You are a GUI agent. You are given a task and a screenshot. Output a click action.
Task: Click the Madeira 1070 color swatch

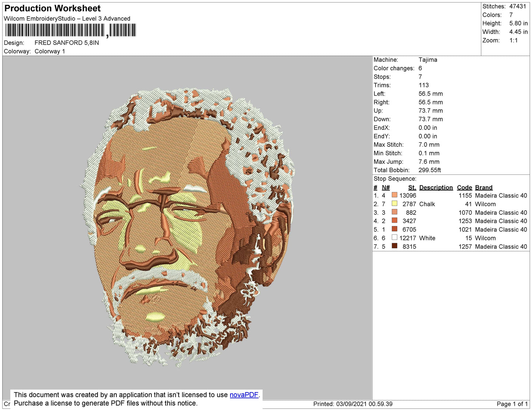(x=394, y=212)
